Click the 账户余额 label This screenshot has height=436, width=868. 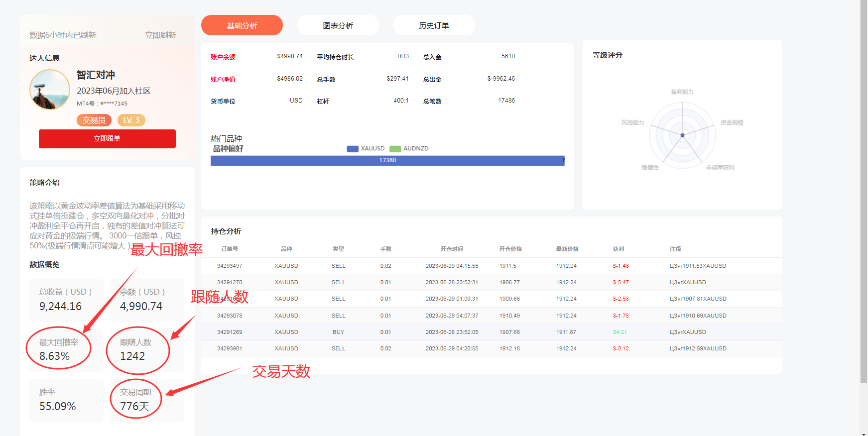pos(223,57)
